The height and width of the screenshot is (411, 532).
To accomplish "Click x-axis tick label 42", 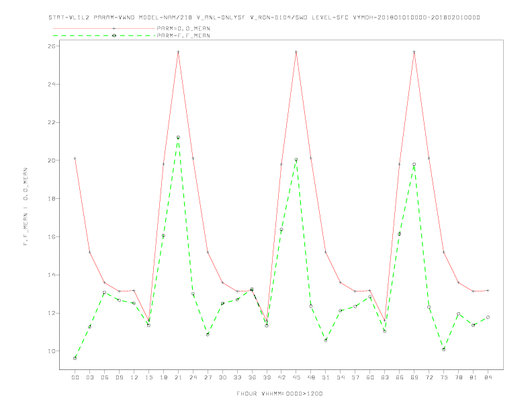I will (281, 377).
